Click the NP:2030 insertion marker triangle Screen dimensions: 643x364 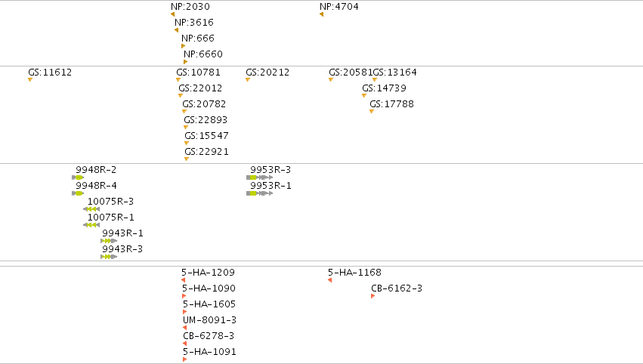[172, 14]
